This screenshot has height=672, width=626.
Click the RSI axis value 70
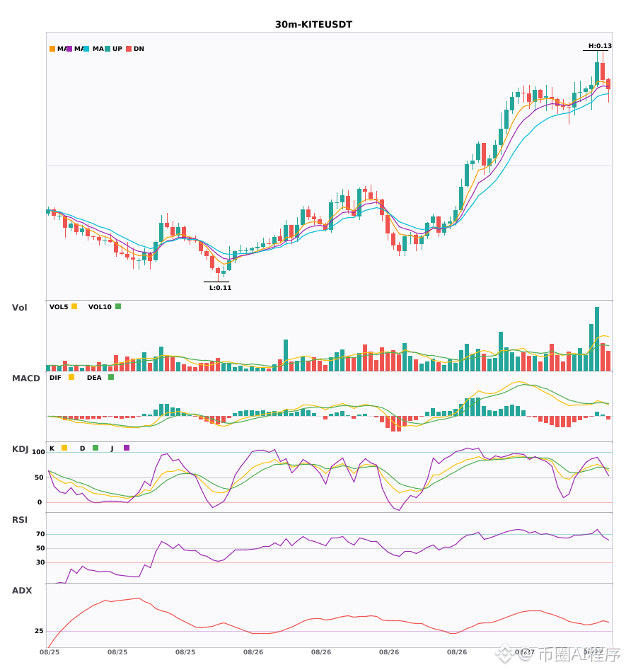click(40, 534)
